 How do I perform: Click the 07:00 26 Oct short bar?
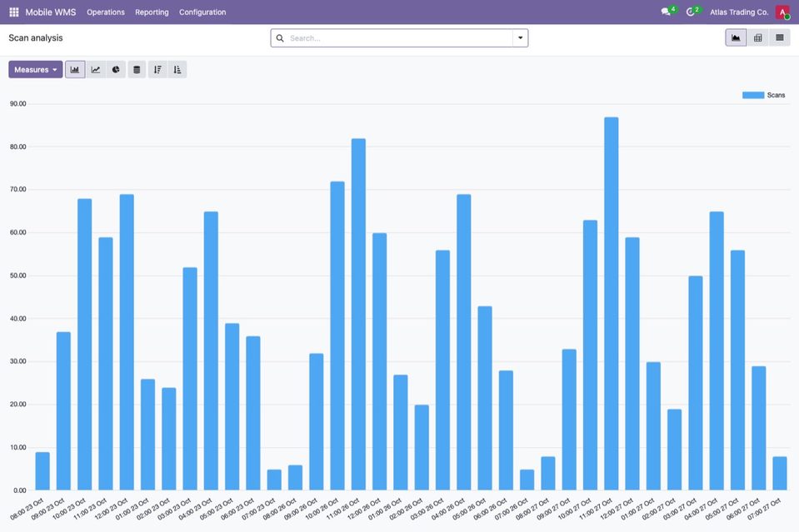pyautogui.click(x=527, y=480)
